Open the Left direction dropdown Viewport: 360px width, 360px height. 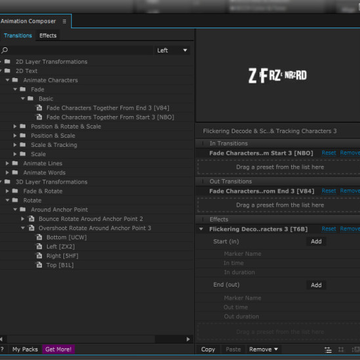(172, 50)
